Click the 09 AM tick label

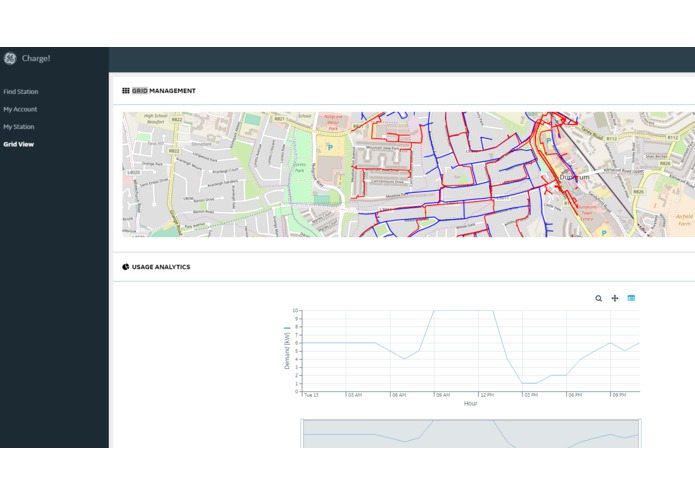tap(443, 395)
